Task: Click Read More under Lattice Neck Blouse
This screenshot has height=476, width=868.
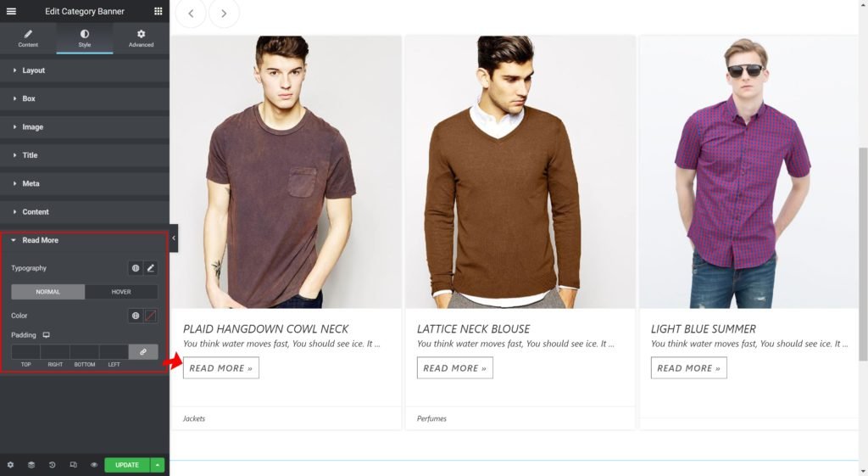Action: (x=454, y=368)
